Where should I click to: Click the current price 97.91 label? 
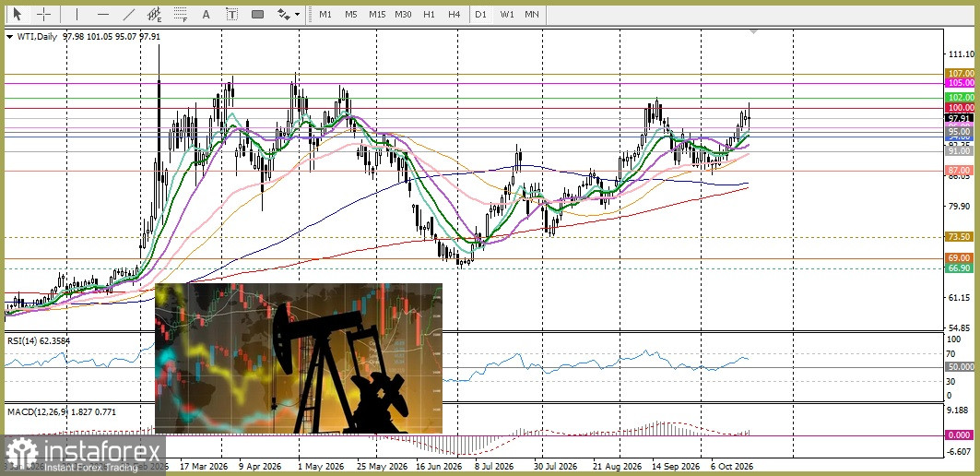960,117
